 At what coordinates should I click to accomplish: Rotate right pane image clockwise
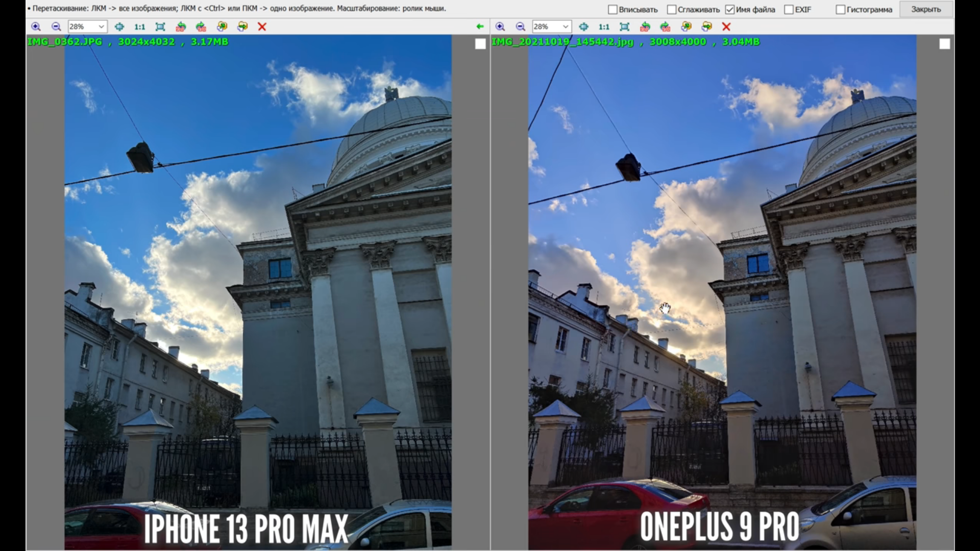pos(666,27)
